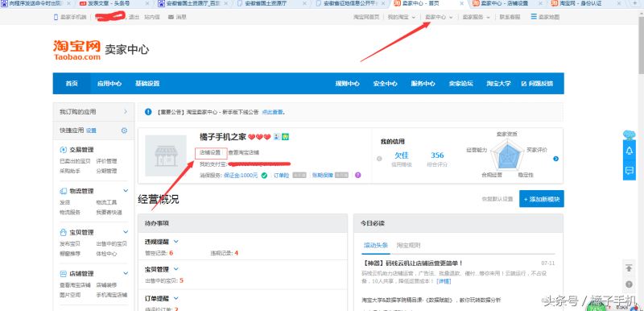Open 店铺设置 under the shop name
This screenshot has width=644, height=311.
click(210, 152)
